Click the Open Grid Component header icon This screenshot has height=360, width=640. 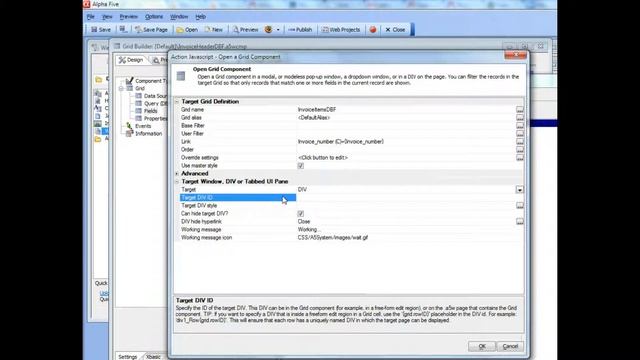pyautogui.click(x=181, y=76)
